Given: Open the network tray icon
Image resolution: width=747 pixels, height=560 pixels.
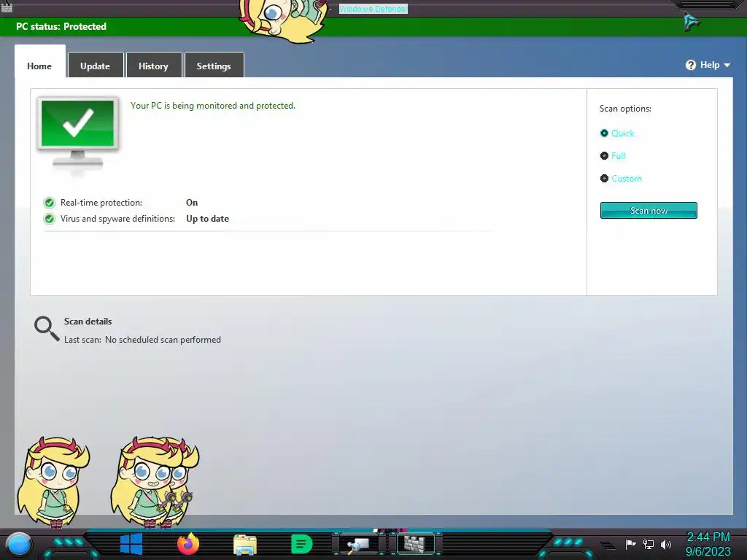Looking at the screenshot, I should tap(648, 544).
